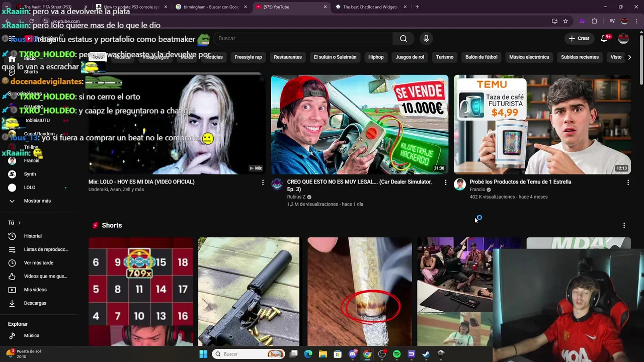
Task: Play the pistol with bullets Short
Action: (249, 292)
